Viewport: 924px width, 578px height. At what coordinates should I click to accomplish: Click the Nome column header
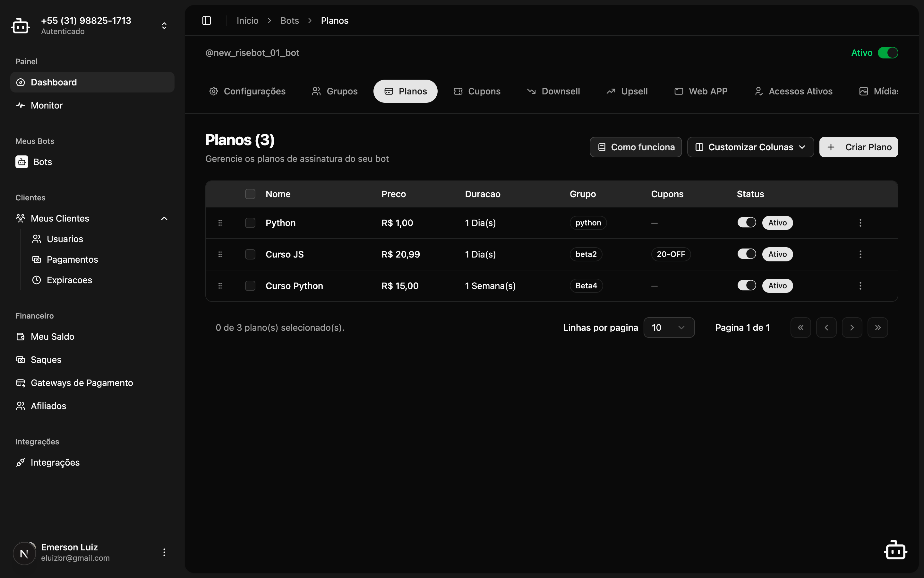click(x=278, y=194)
